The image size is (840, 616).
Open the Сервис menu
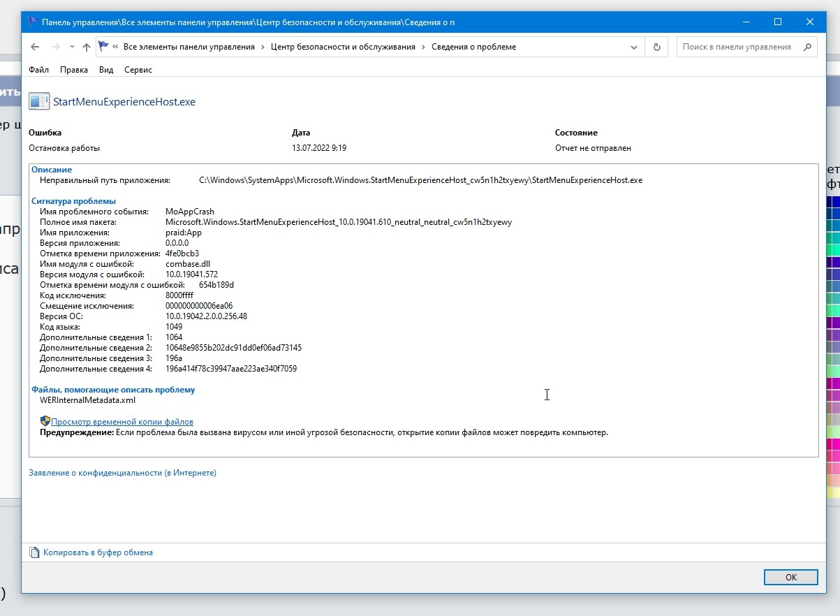tap(138, 70)
